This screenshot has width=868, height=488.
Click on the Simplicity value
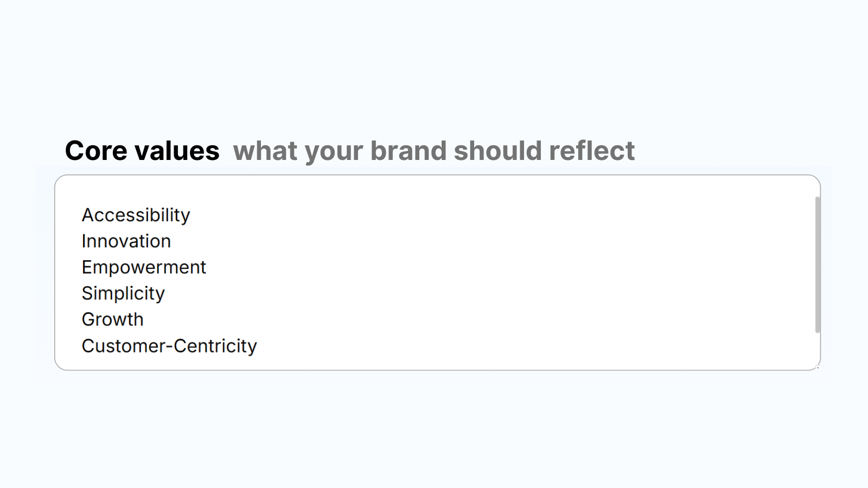[x=123, y=293]
